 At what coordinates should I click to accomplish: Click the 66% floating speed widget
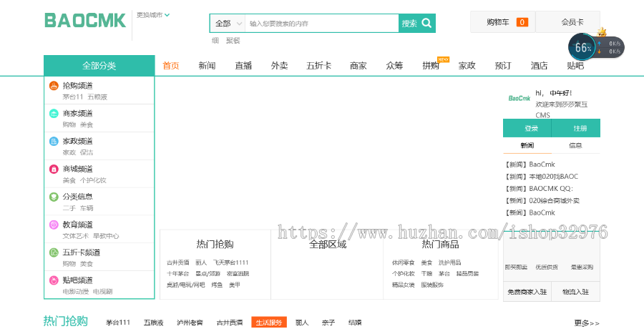tap(596, 47)
